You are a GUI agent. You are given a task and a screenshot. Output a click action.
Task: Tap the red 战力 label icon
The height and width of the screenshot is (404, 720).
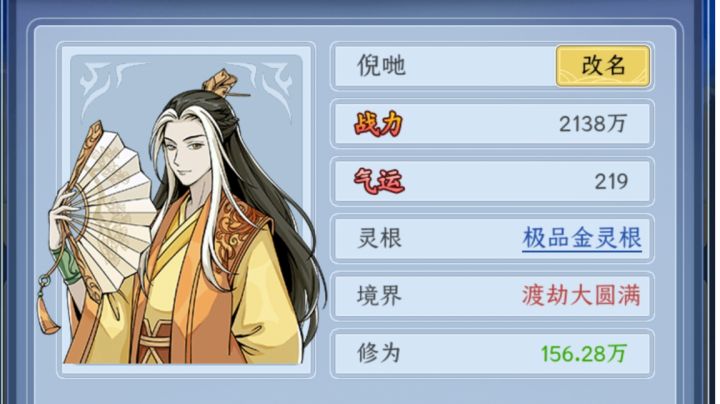click(x=378, y=123)
